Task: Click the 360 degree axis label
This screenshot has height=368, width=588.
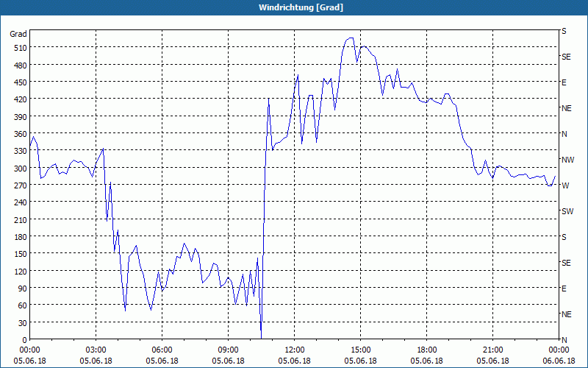Action: pos(21,134)
